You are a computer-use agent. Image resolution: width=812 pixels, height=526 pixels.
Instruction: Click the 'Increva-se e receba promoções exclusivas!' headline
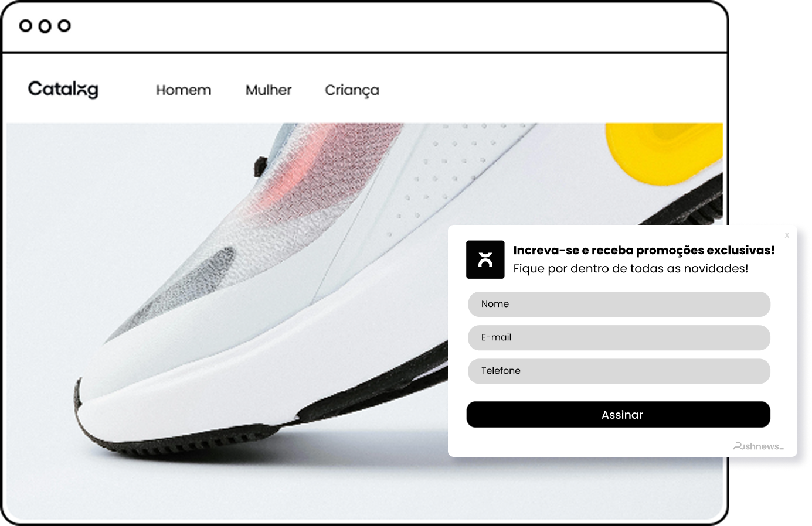point(644,250)
